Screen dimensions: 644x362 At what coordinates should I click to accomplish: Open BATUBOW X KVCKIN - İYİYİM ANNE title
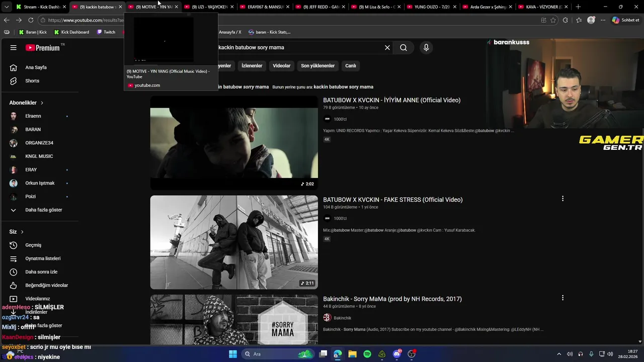391,100
